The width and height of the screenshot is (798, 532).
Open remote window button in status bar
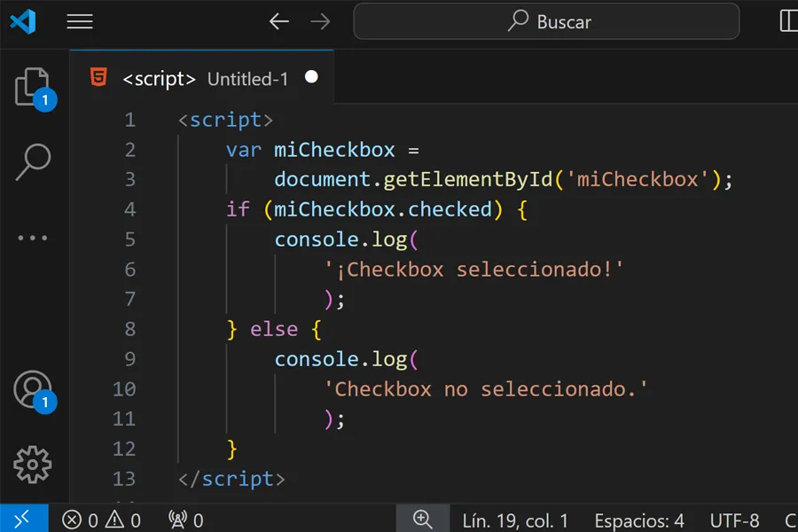24,519
